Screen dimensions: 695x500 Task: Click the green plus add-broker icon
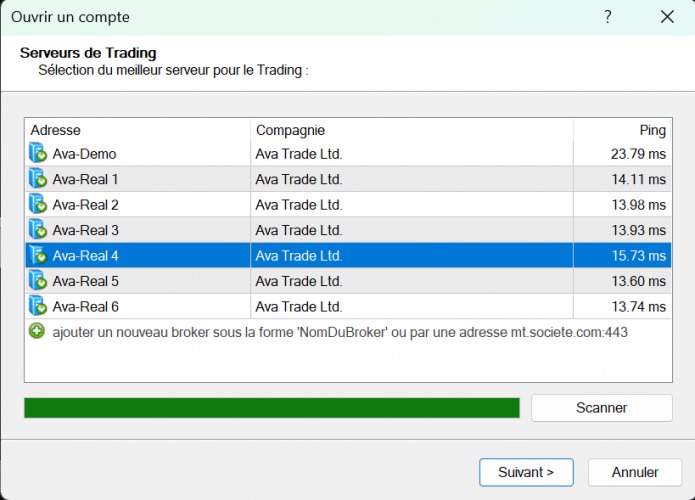tap(37, 331)
